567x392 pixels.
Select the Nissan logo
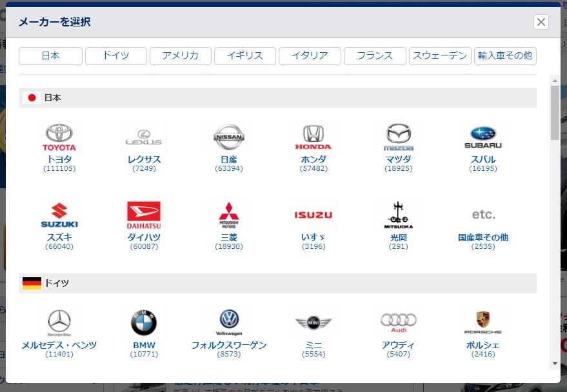(229, 137)
